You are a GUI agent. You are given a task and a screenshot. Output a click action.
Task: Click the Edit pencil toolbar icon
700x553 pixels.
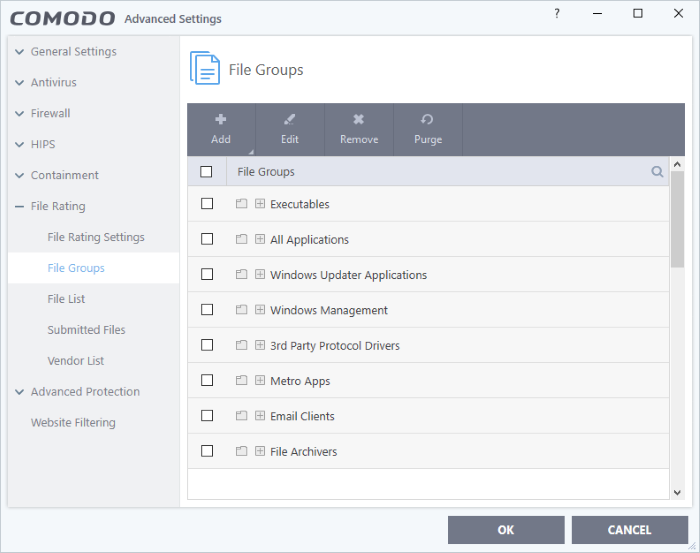(289, 120)
